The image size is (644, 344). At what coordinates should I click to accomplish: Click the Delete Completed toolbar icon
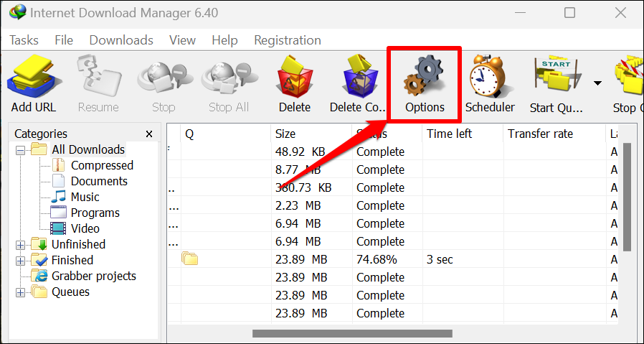[359, 79]
